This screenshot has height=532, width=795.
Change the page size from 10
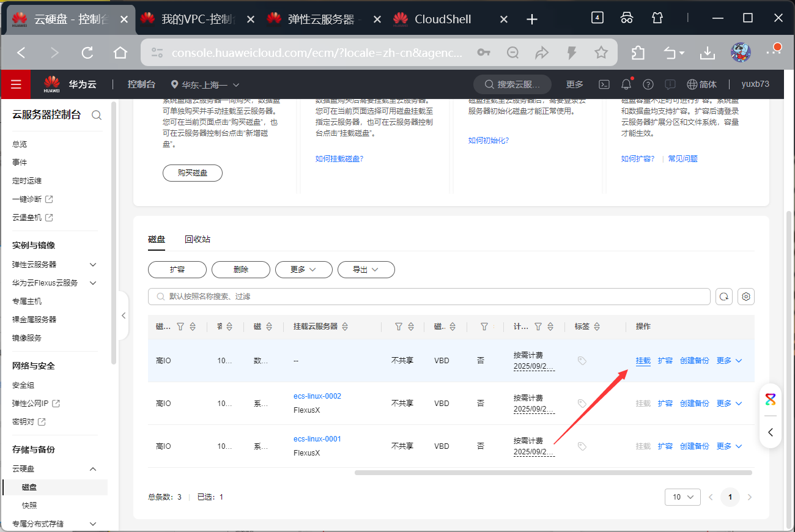coord(682,497)
